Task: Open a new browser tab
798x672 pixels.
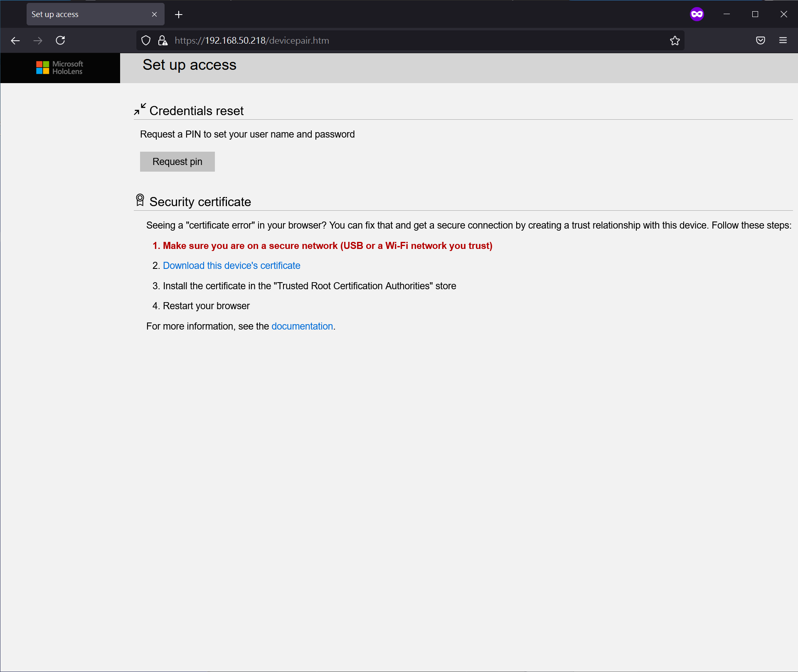Action: 179,15
